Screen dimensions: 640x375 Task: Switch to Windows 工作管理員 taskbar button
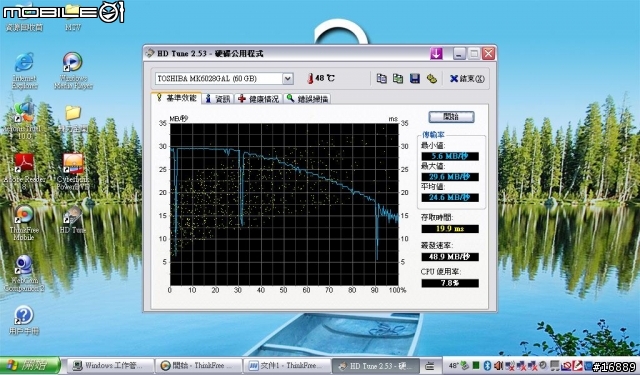coord(110,366)
